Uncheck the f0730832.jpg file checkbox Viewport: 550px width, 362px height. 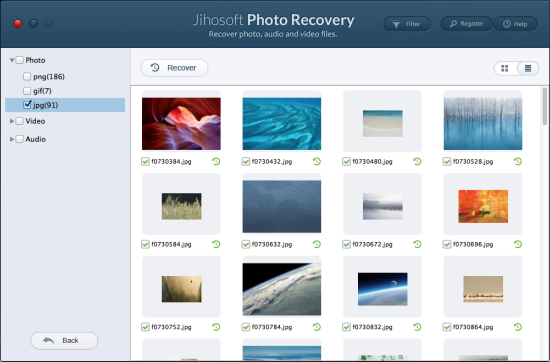click(x=346, y=327)
